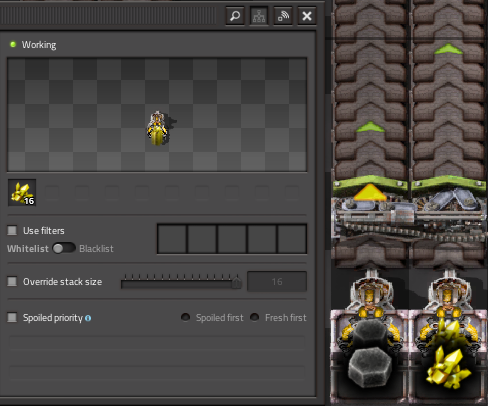Enable the Spoiled priority checkbox
The width and height of the screenshot is (488, 406).
tap(12, 317)
